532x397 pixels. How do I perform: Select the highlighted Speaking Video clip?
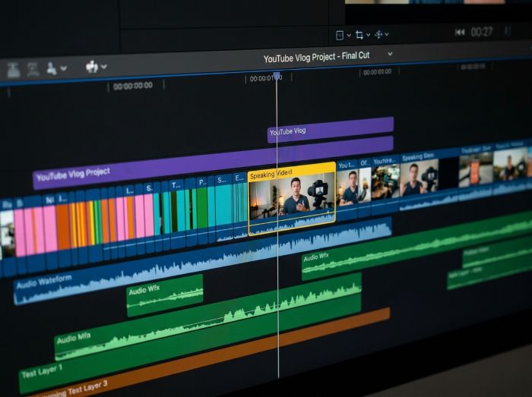click(292, 199)
